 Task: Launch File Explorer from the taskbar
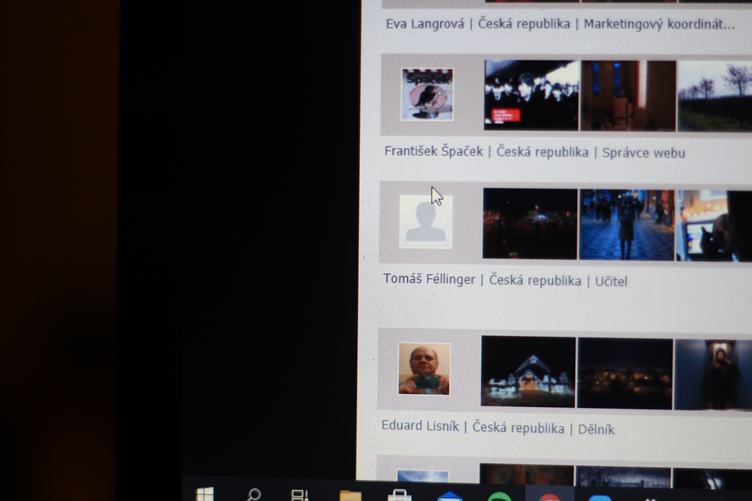click(x=350, y=496)
